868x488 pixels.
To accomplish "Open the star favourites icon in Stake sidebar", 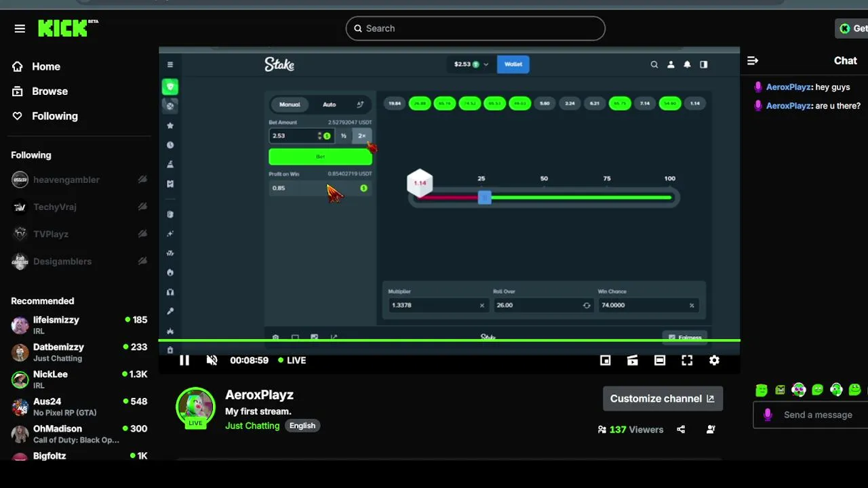I will [170, 125].
